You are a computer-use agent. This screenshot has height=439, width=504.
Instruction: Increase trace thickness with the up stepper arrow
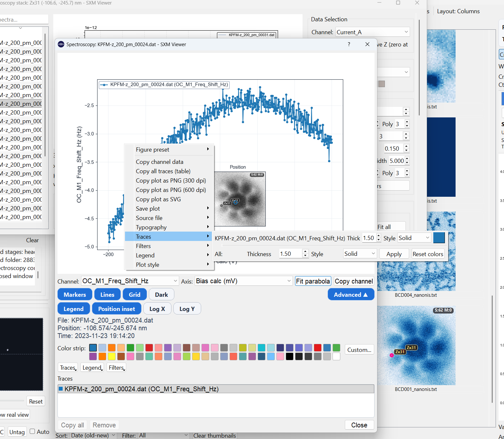click(x=378, y=236)
